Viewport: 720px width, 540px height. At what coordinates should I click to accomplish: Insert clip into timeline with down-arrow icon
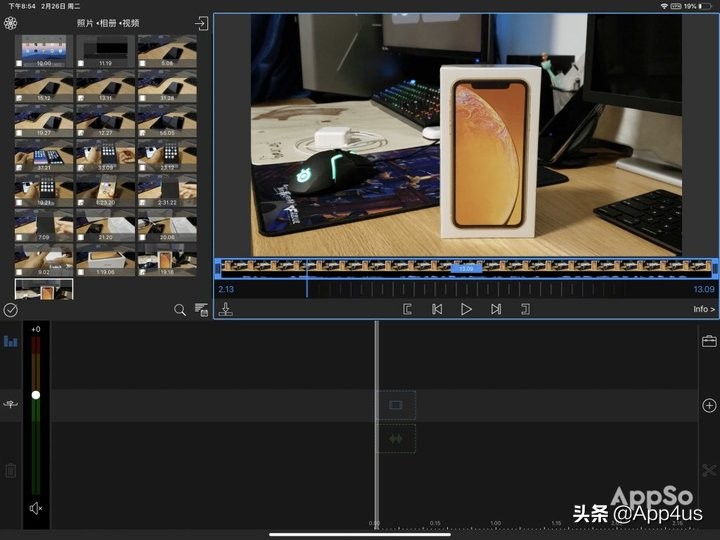coord(225,309)
